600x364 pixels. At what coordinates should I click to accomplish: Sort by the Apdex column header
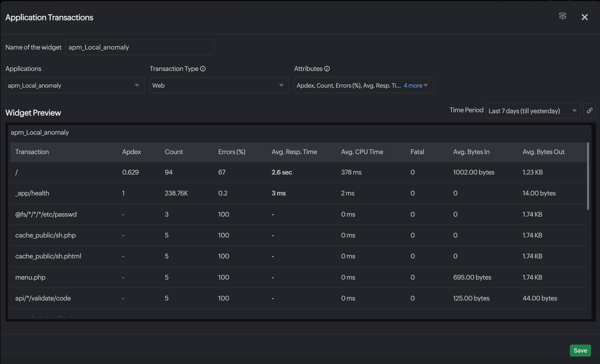coord(131,152)
